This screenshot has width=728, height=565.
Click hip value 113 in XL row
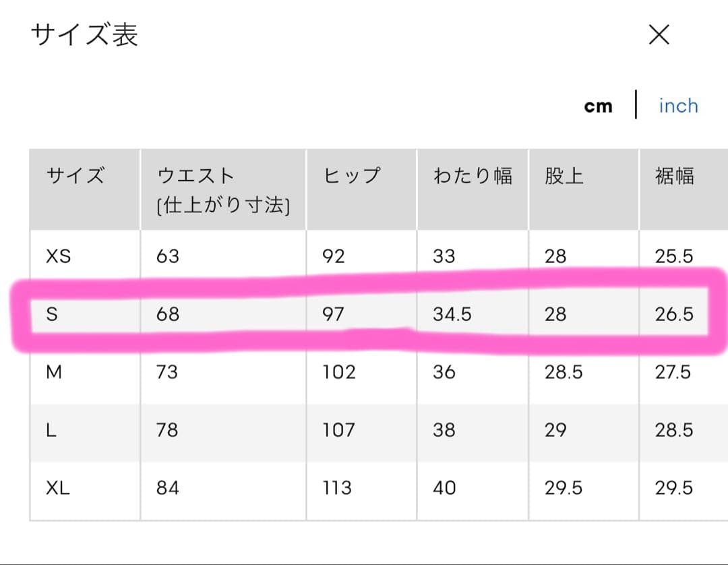coord(337,488)
